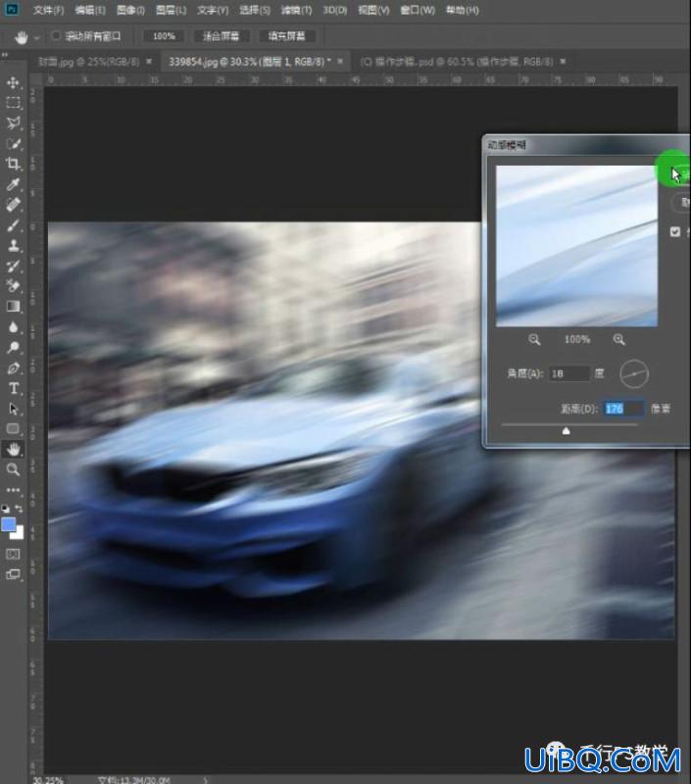The height and width of the screenshot is (784, 691).
Task: Open the Edit (编辑) menu
Action: tap(90, 10)
